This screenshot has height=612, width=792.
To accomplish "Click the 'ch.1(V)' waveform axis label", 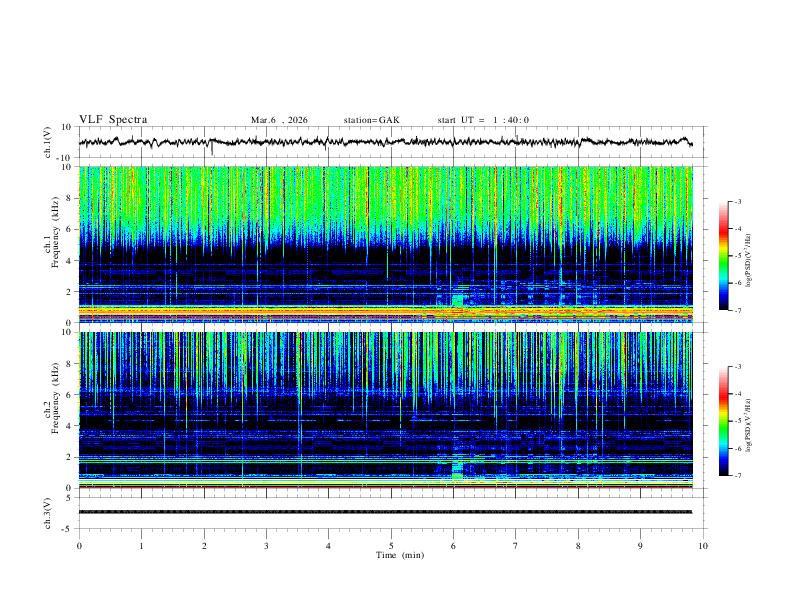I will click(48, 142).
